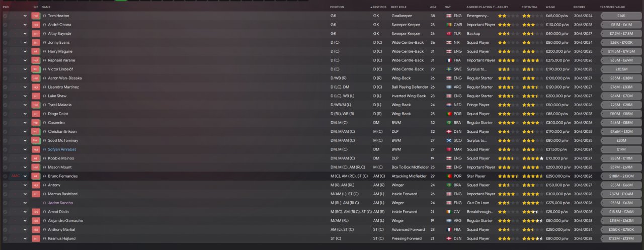Click the person icon beside Jadon Sancho

[x=45, y=203]
